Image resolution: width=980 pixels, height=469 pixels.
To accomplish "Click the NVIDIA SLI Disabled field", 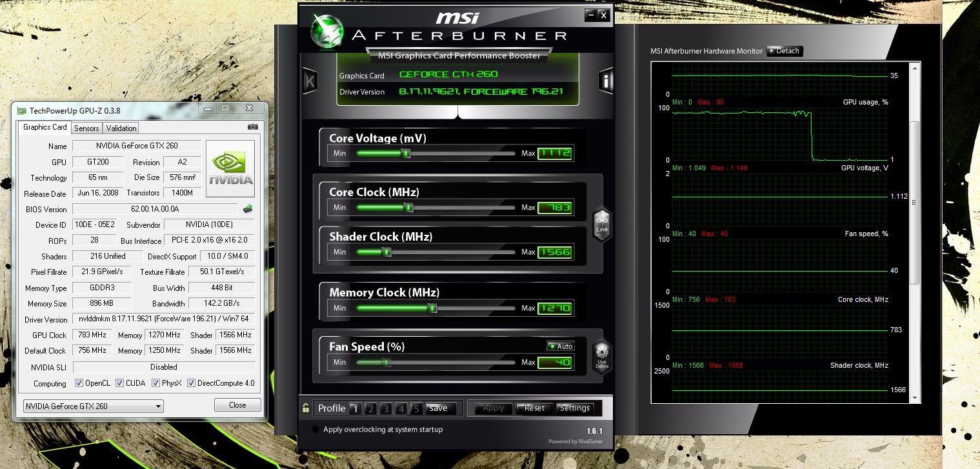I will 164,366.
